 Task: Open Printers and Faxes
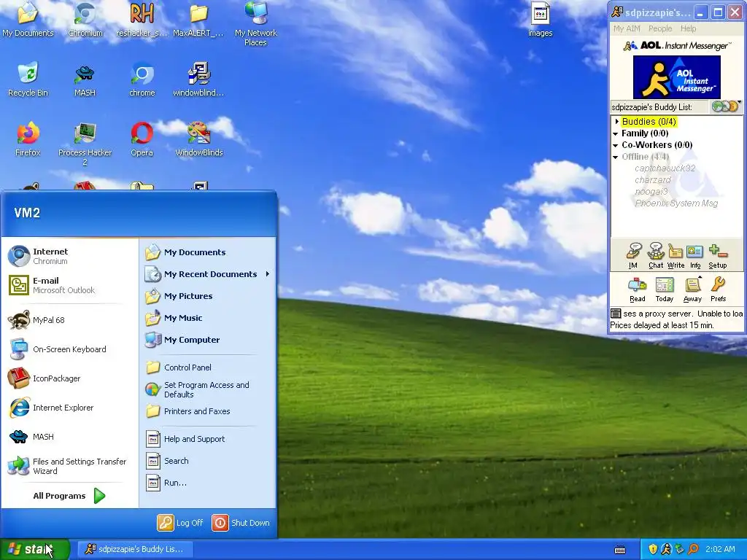(x=207, y=411)
